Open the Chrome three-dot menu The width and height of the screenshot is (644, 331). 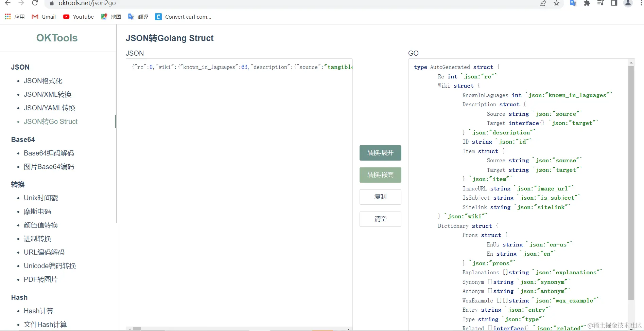click(641, 3)
